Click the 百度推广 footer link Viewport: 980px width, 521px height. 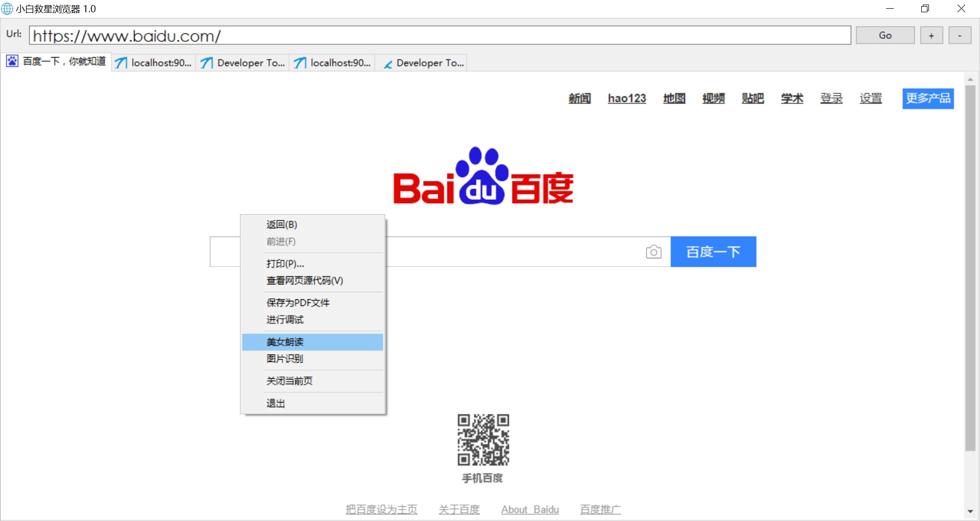click(x=600, y=509)
